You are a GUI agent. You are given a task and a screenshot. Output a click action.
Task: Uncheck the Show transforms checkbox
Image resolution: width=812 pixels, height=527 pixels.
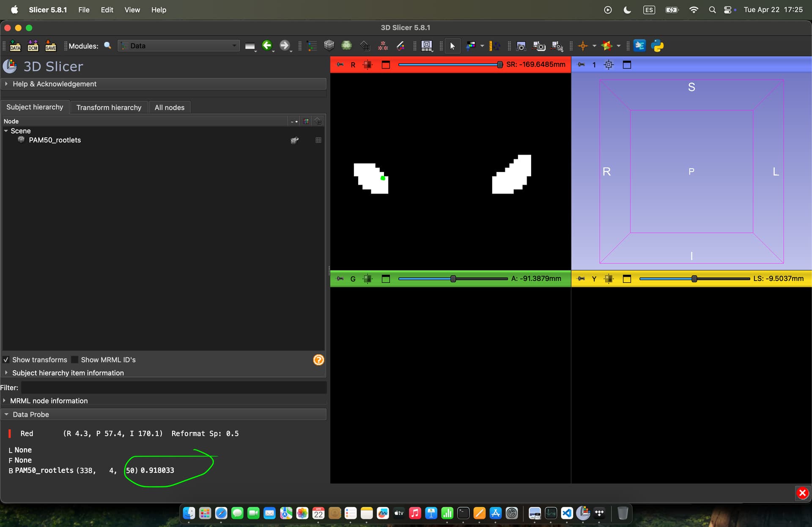click(x=6, y=360)
